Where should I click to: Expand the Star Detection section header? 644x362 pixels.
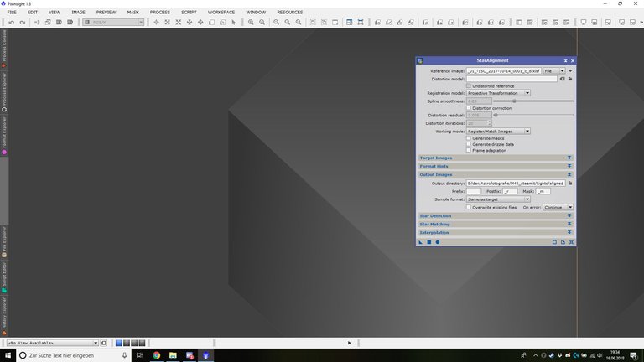(x=495, y=215)
